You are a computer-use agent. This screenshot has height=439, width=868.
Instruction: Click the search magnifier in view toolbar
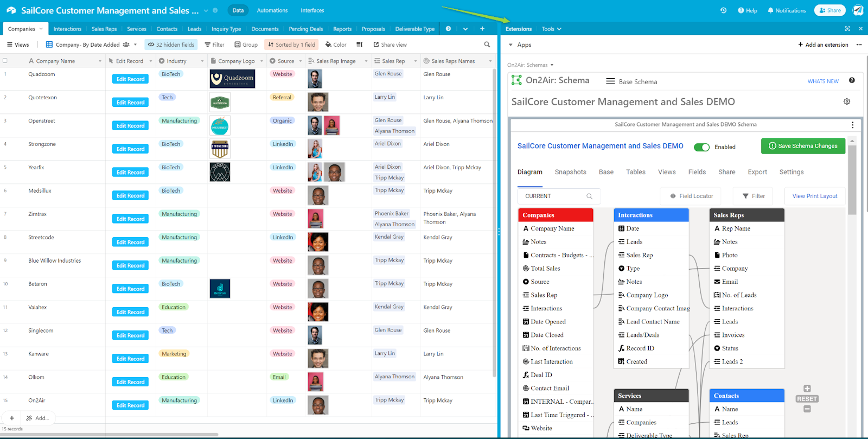click(x=487, y=44)
